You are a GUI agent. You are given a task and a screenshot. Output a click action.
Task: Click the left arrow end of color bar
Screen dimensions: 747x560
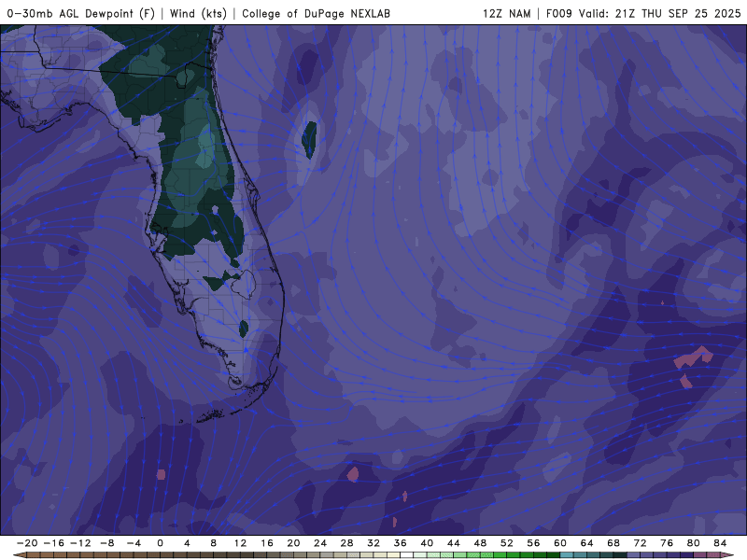click(19, 555)
